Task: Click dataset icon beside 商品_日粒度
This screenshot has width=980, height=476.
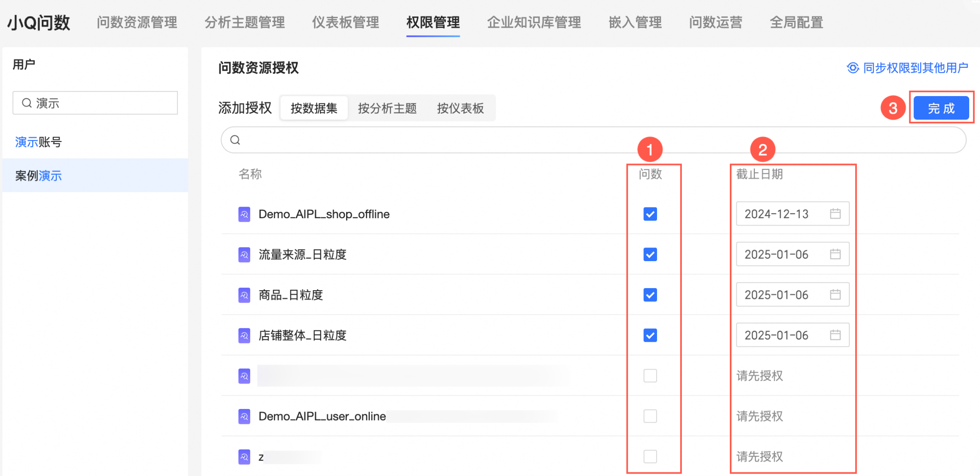Action: (244, 295)
